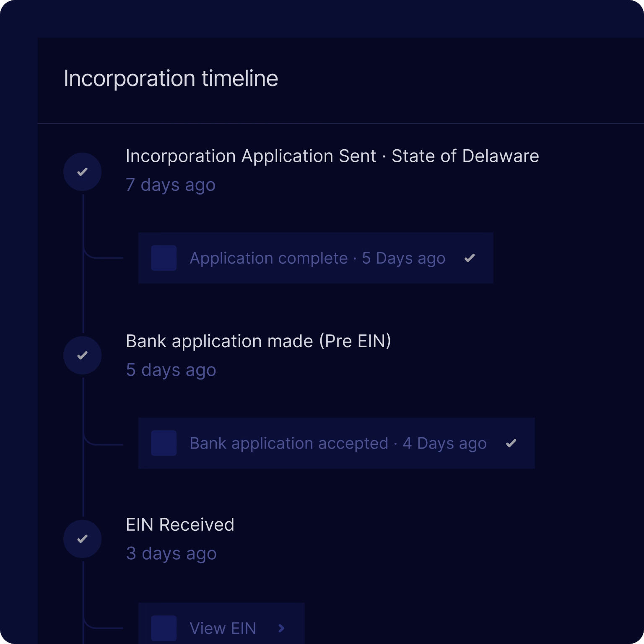Click the square icon beside Application complete
Image resolution: width=644 pixels, height=644 pixels.
(164, 258)
